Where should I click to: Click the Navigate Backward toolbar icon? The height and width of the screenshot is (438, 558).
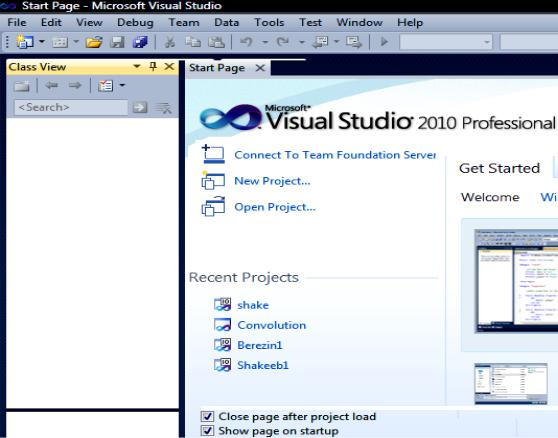tap(320, 42)
